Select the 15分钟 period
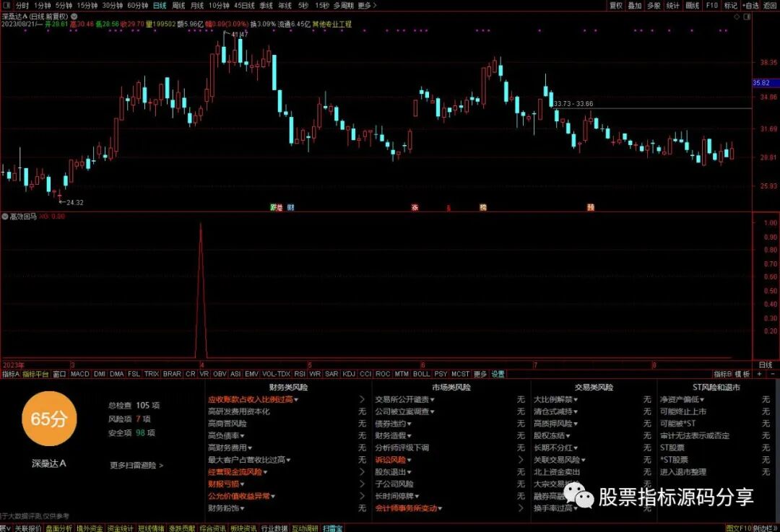Screen dimensions: 780x532 87,6
